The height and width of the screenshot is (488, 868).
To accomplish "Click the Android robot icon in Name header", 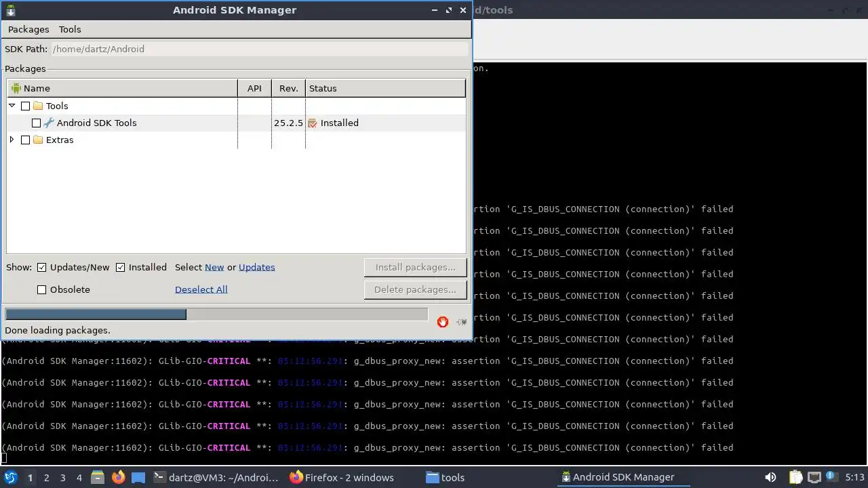I will (16, 88).
